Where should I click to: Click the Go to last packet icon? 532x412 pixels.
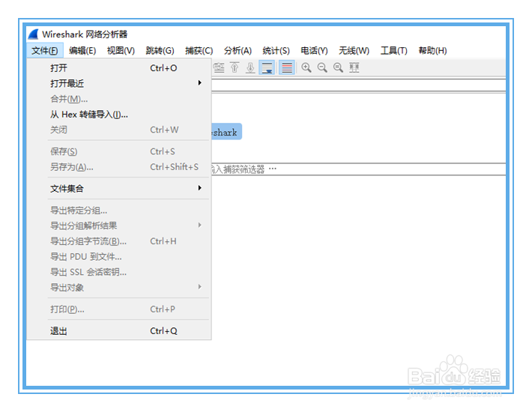tap(250, 68)
